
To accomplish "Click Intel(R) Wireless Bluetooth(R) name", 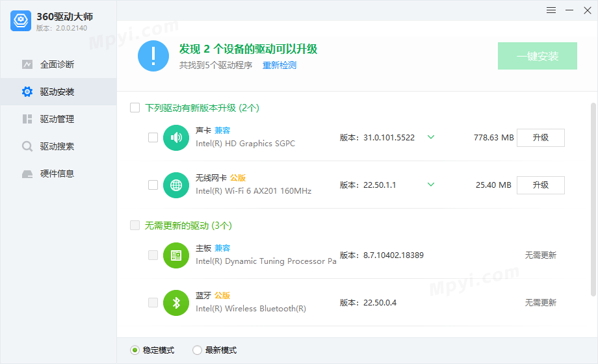I will 251,309.
